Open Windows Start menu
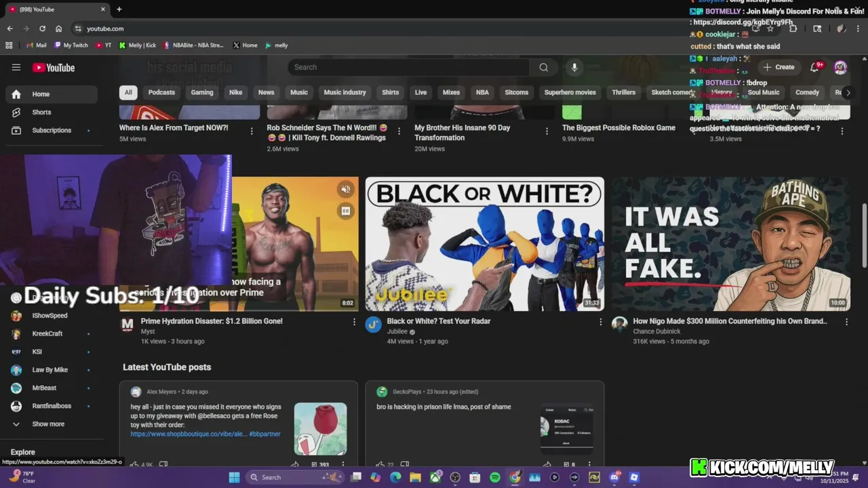The image size is (868, 488). coord(234,477)
